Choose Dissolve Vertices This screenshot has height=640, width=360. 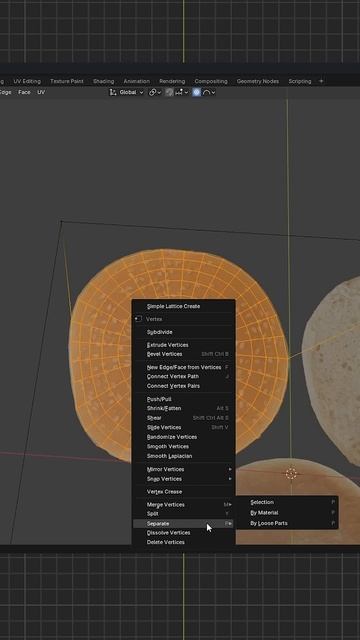pyautogui.click(x=183, y=533)
